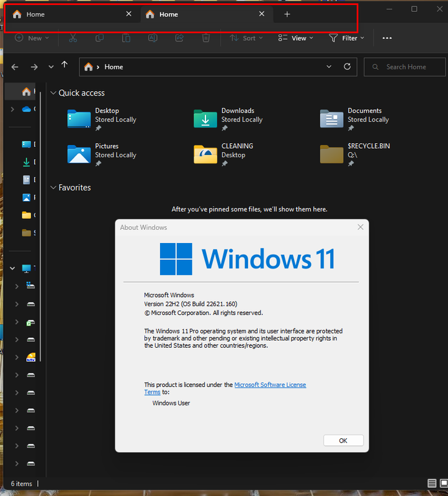Screen dimensions: 448x496
Task: Select the OneDrive cloud in sidebar
Action: tap(26, 109)
